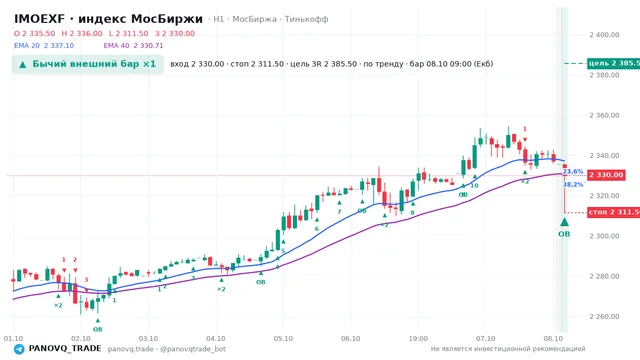
Task: Click the 03.10 date axis label
Action: coord(148,339)
